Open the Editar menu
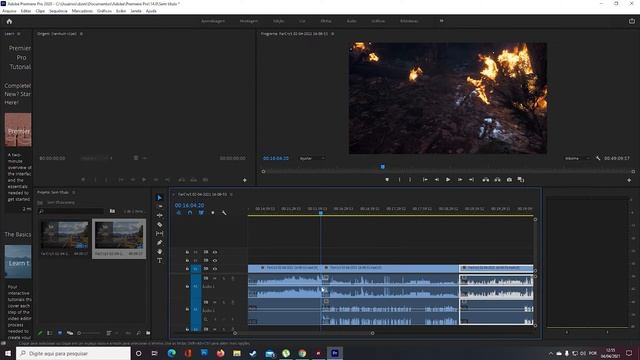The height and width of the screenshot is (360, 640). (26, 11)
